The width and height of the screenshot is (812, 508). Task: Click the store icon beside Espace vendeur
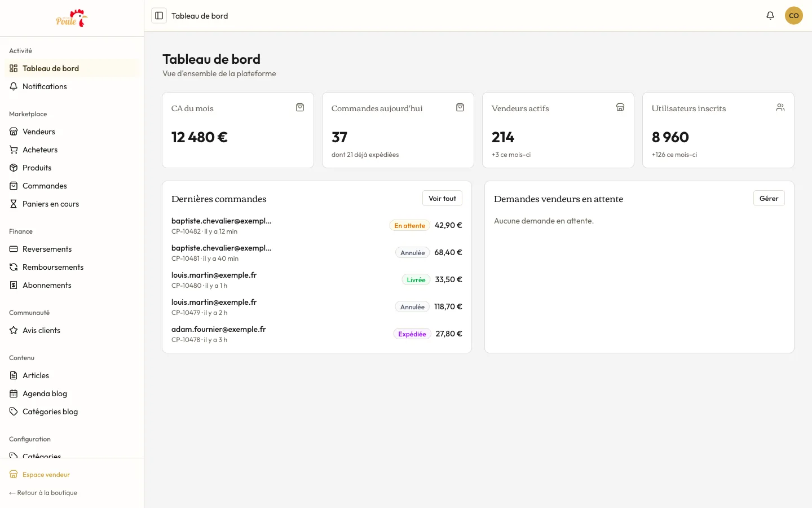click(x=14, y=475)
